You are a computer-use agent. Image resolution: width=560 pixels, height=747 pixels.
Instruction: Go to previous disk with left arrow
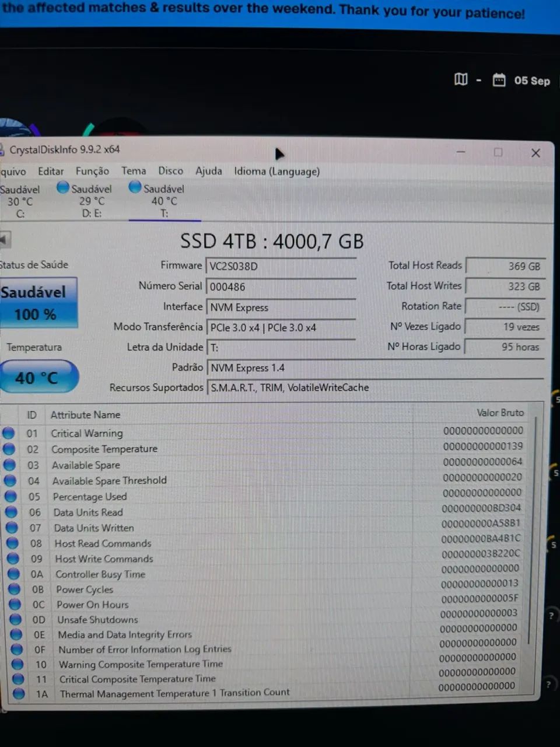pos(5,239)
